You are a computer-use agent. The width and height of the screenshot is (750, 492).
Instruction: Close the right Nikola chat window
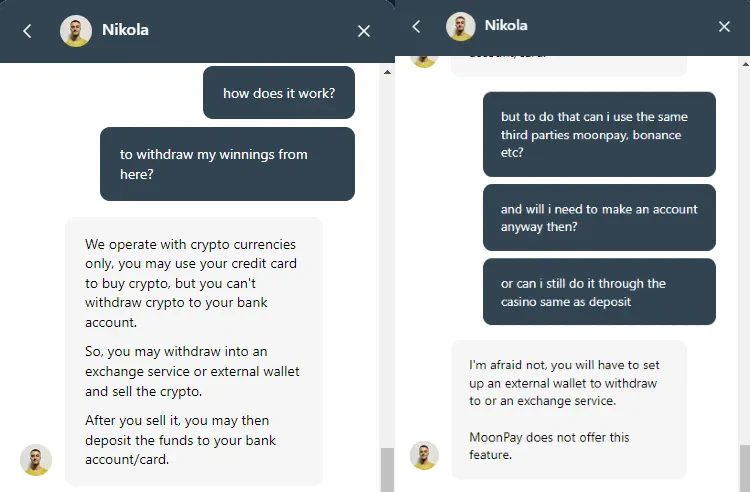click(x=724, y=27)
